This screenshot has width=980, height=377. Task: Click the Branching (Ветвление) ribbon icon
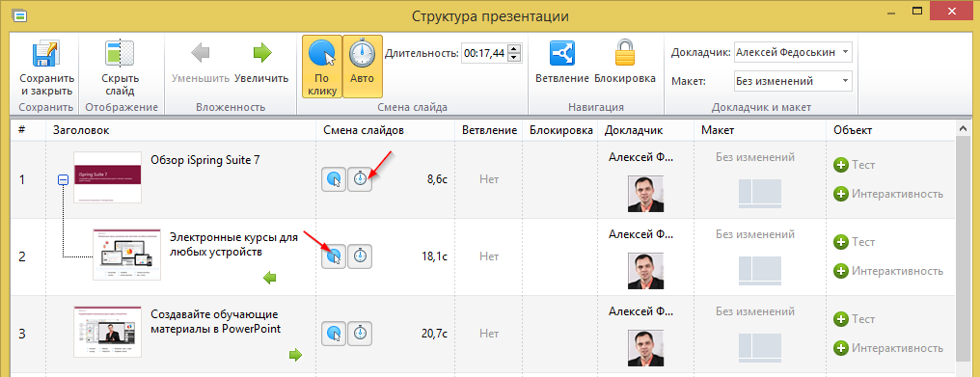(x=562, y=53)
